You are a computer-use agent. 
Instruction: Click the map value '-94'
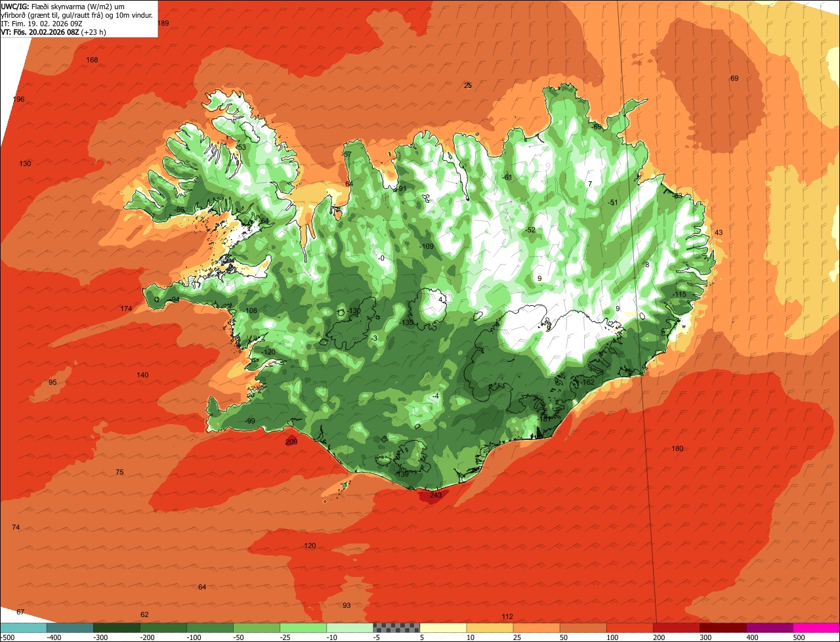(175, 299)
